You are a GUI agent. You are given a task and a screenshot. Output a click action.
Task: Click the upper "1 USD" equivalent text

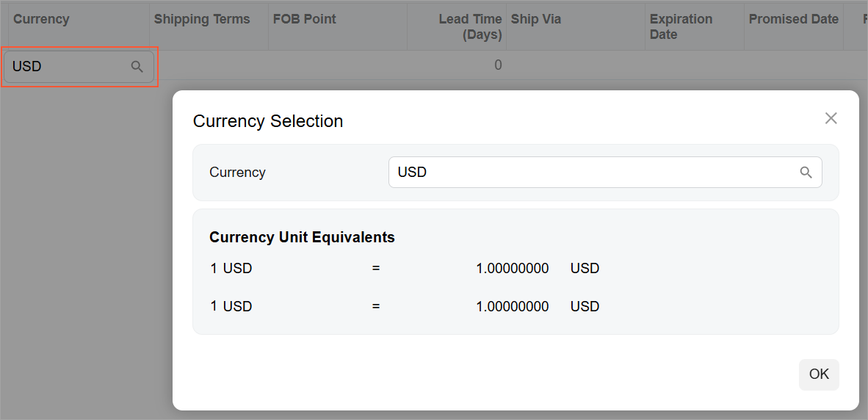coord(231,269)
